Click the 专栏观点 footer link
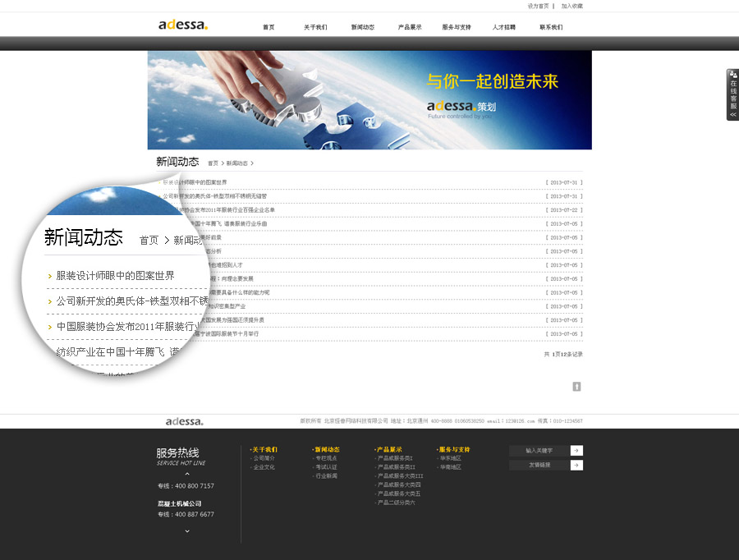 pyautogui.click(x=326, y=458)
